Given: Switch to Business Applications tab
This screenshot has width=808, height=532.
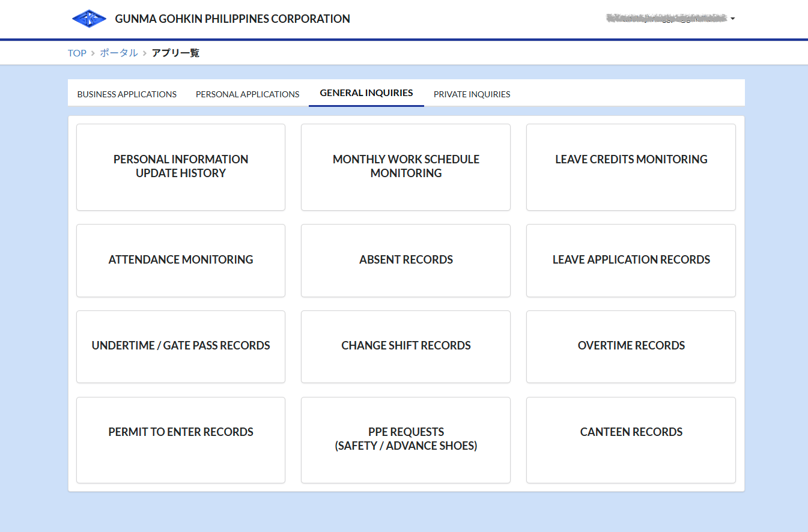Looking at the screenshot, I should tap(127, 94).
